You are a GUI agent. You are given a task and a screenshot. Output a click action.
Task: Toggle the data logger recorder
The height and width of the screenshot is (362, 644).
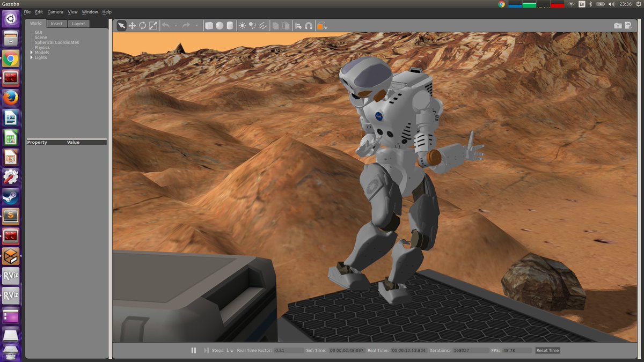coord(627,25)
